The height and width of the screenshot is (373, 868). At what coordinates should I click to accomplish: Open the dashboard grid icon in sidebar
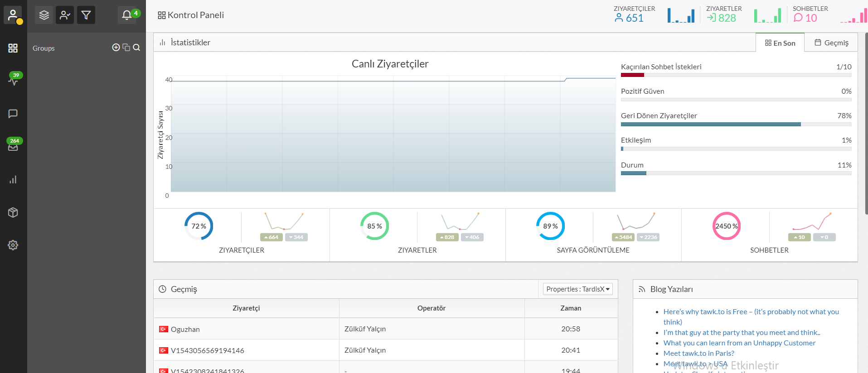pyautogui.click(x=13, y=48)
